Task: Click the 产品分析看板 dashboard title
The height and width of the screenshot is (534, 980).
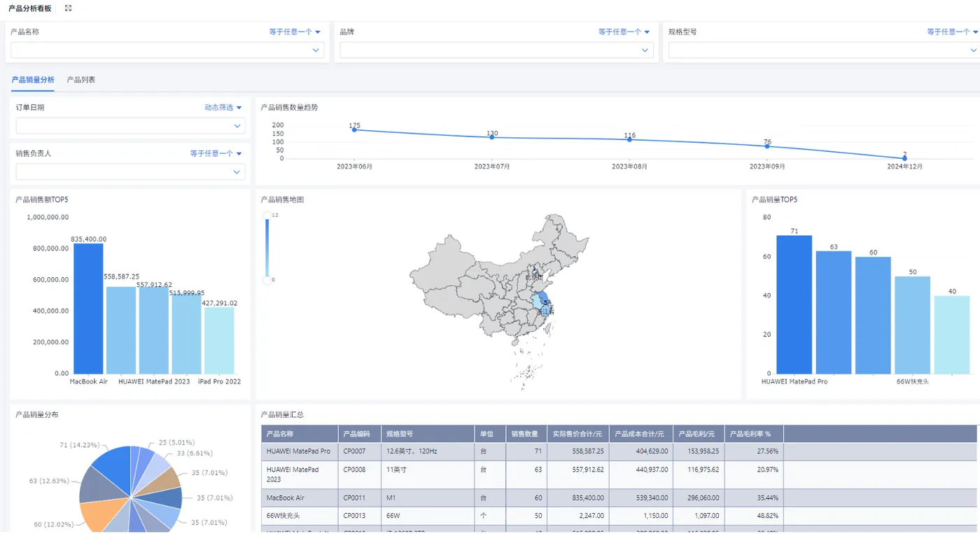Action: 29,8
